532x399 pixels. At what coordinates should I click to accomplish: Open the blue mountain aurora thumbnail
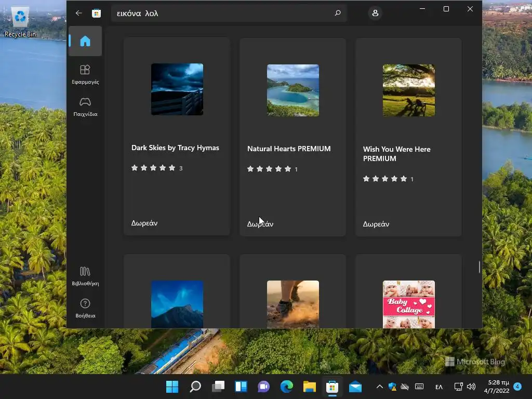pyautogui.click(x=177, y=304)
